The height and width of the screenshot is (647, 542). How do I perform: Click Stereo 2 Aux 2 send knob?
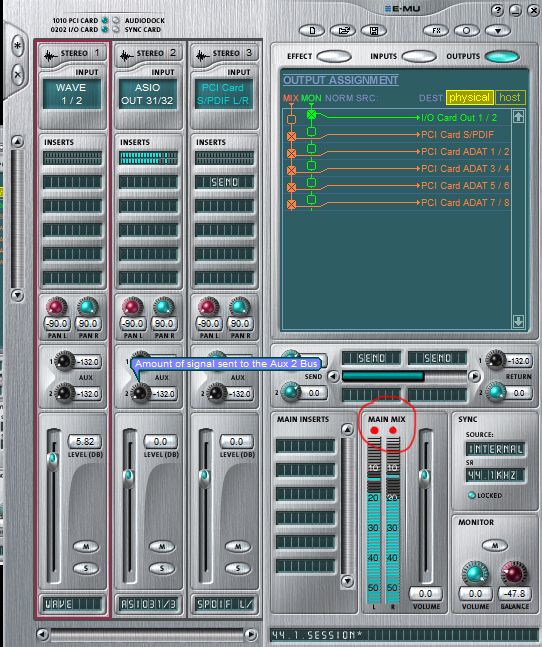click(x=140, y=393)
